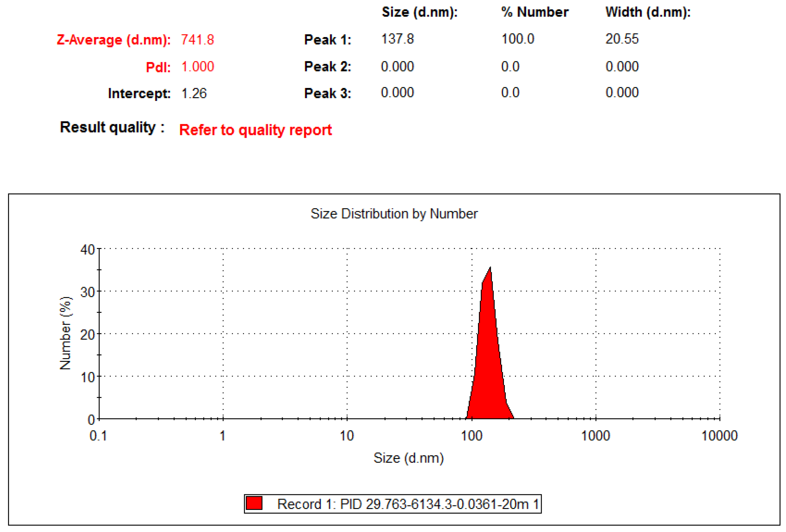Click the Record 1 legend label text
The image size is (786, 532).
pyautogui.click(x=408, y=504)
